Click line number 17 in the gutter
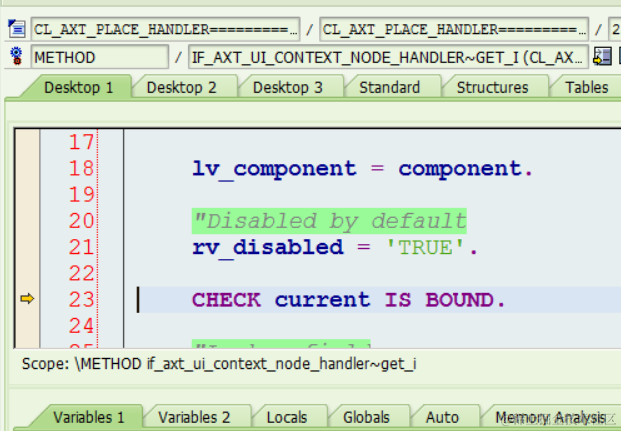Image resolution: width=621 pixels, height=431 pixels. click(82, 142)
